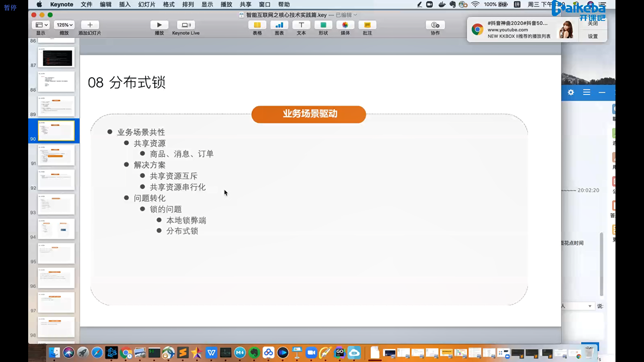Viewport: 644px width, 362px height.
Task: Select slide 94 thumbnail
Action: coord(56,229)
